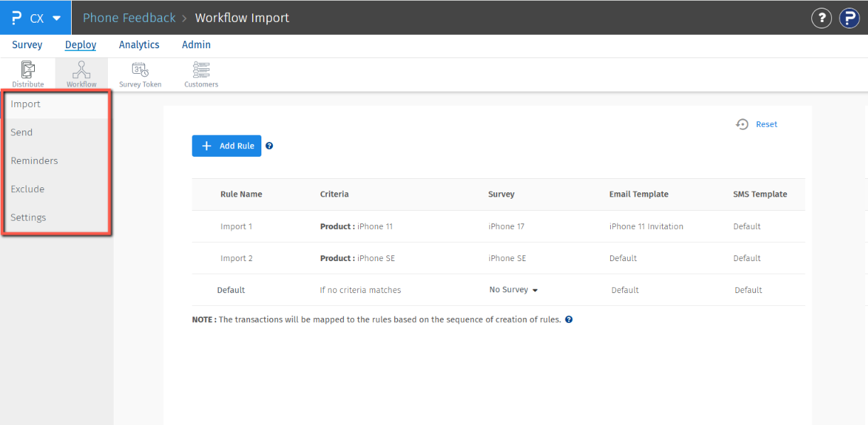Open Reminders from the sidebar

click(34, 160)
